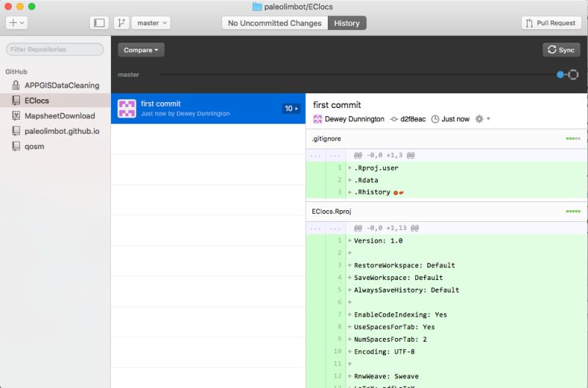Screen dimensions: 588x388
Task: Click the create branch icon
Action: tap(121, 23)
